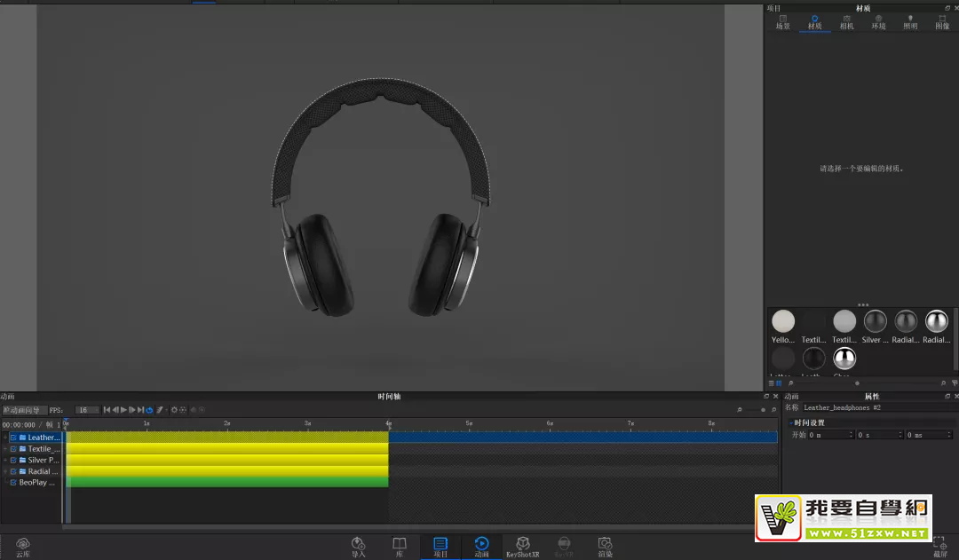This screenshot has height=560, width=959.
Task: Open the animation settings gear icon
Action: click(175, 409)
